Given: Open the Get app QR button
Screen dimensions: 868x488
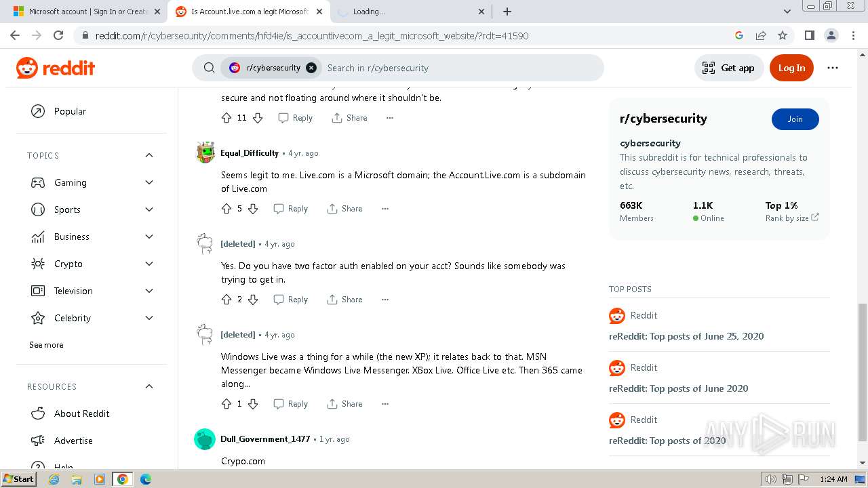Looking at the screenshot, I should click(x=729, y=68).
